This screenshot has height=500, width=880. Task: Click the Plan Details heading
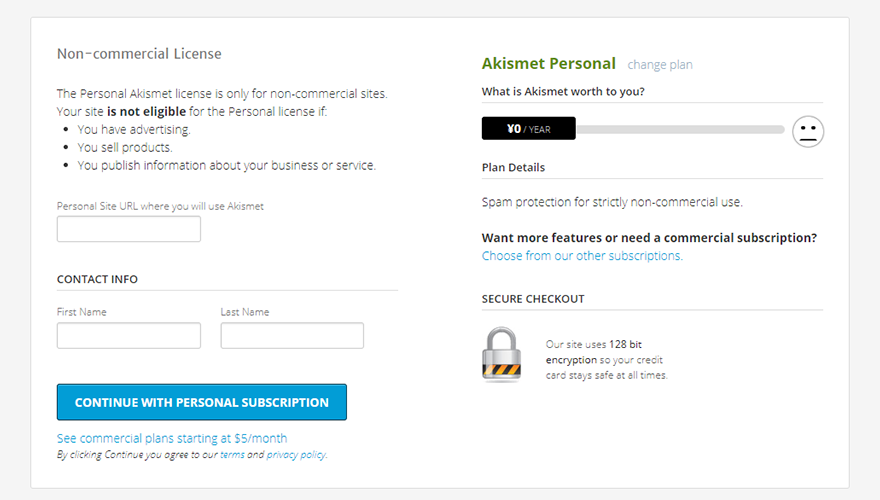pyautogui.click(x=513, y=167)
